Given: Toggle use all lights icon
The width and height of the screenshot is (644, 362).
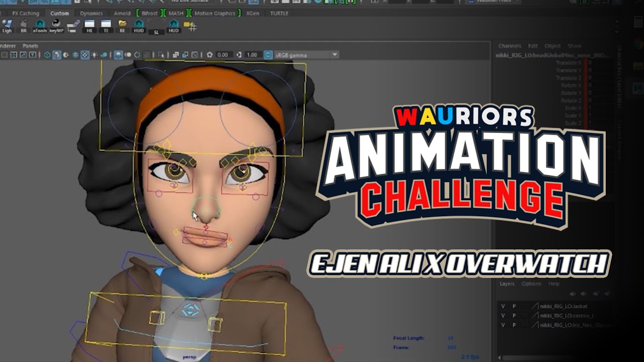Looking at the screenshot, I should coord(95,55).
